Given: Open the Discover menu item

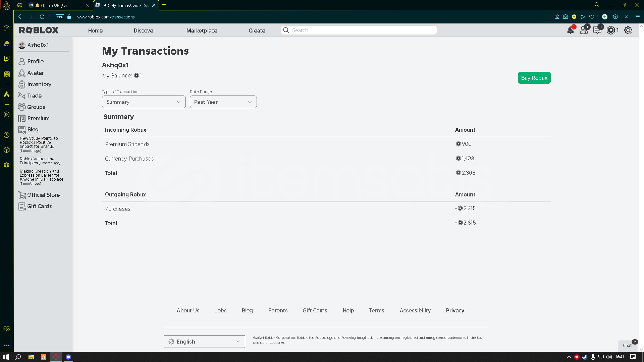Looking at the screenshot, I should tap(144, 31).
